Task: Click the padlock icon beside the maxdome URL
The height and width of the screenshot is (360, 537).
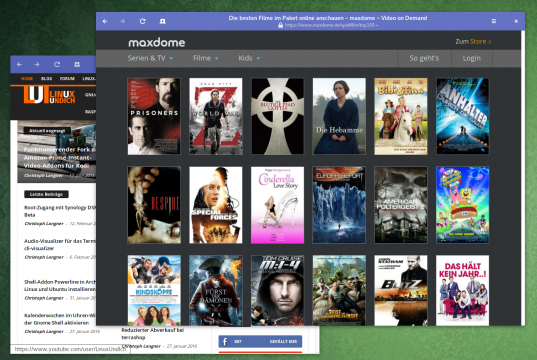Action: [280, 25]
